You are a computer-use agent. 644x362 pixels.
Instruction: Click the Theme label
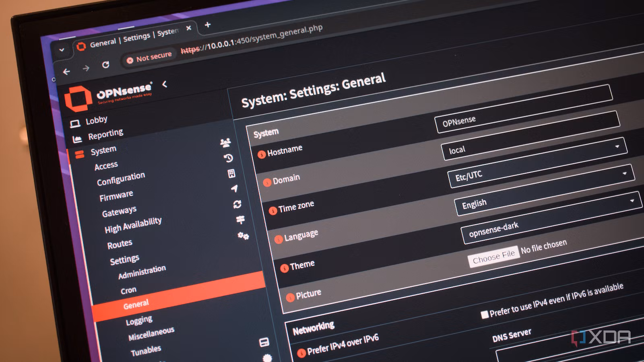coord(302,265)
